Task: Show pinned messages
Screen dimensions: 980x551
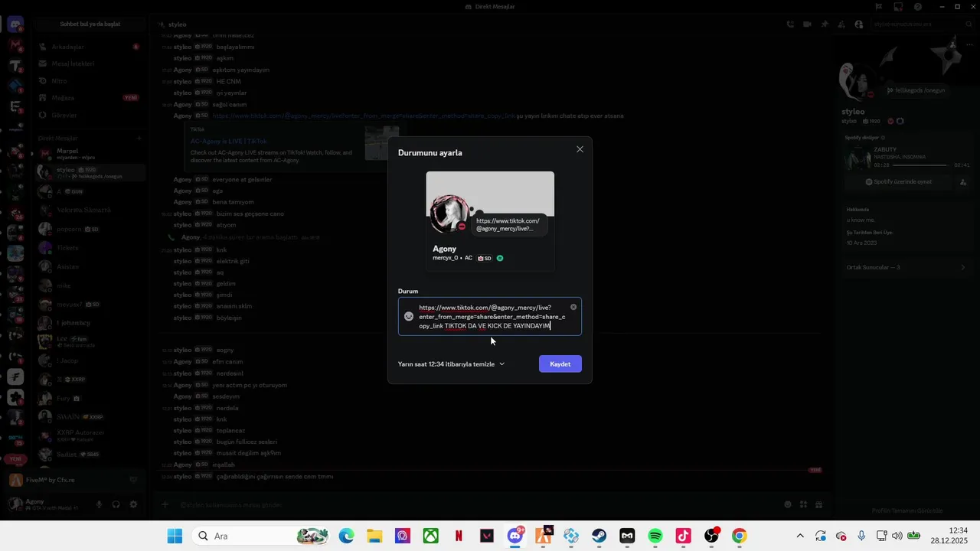Action: pyautogui.click(x=825, y=24)
